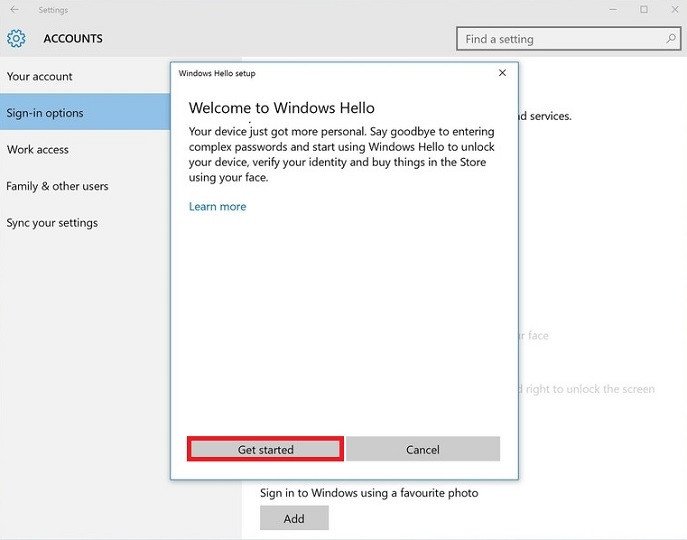687x540 pixels.
Task: Open 'Family & other users' page
Action: click(x=57, y=186)
